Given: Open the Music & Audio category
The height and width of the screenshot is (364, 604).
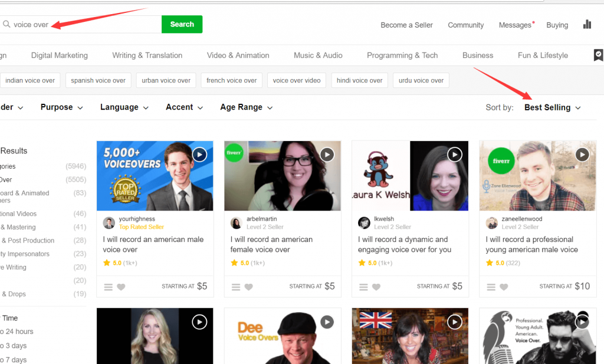Looking at the screenshot, I should [318, 55].
